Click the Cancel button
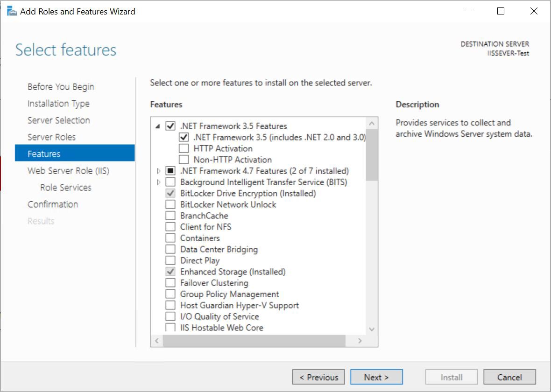Image resolution: width=551 pixels, height=392 pixels. point(509,377)
